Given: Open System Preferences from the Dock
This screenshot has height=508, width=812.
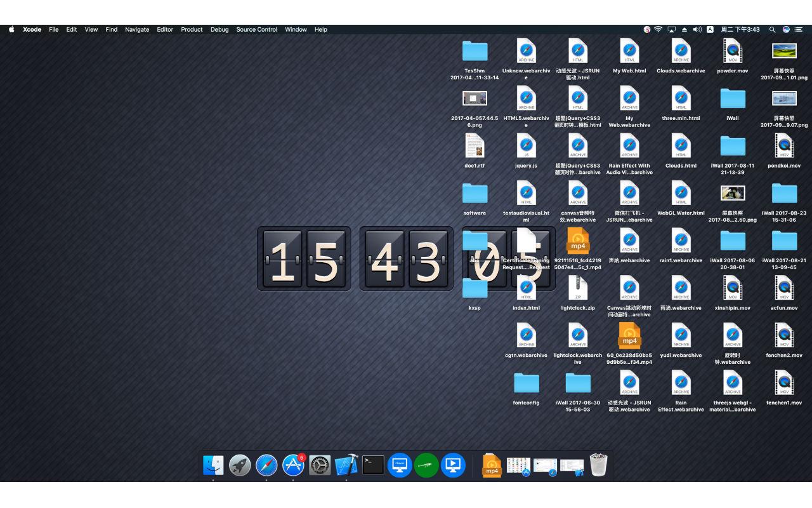Looking at the screenshot, I should pos(320,465).
